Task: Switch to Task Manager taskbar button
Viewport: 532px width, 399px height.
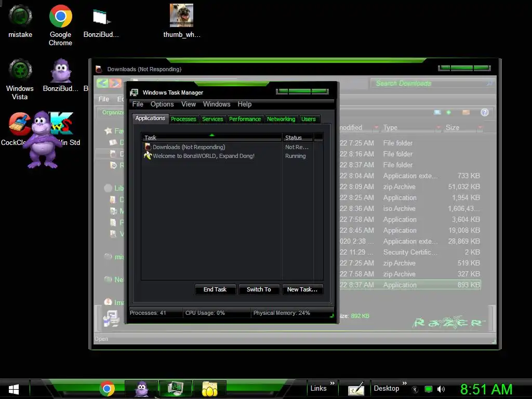Action: coord(176,389)
